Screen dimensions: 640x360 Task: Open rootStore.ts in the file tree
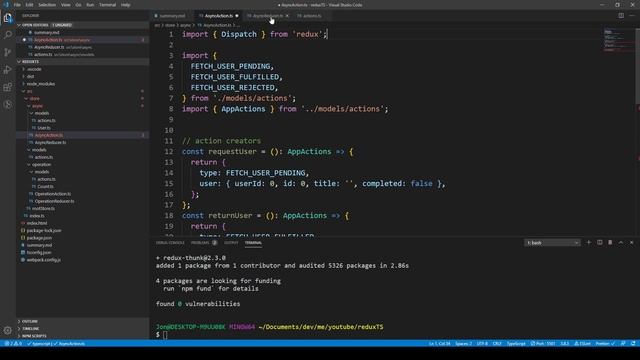[43, 209]
